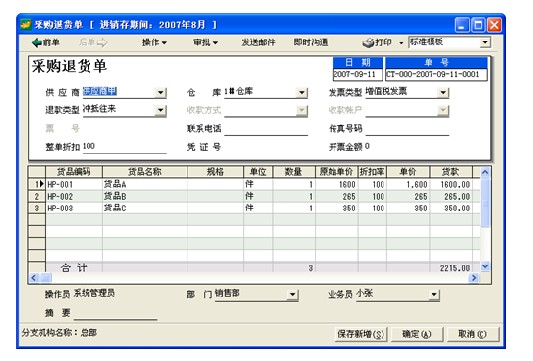Select the HP-001 cell
The image size is (533, 361).
coord(74,185)
